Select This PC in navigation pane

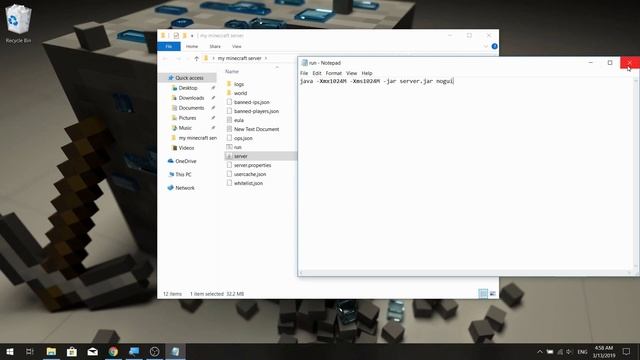click(x=183, y=174)
